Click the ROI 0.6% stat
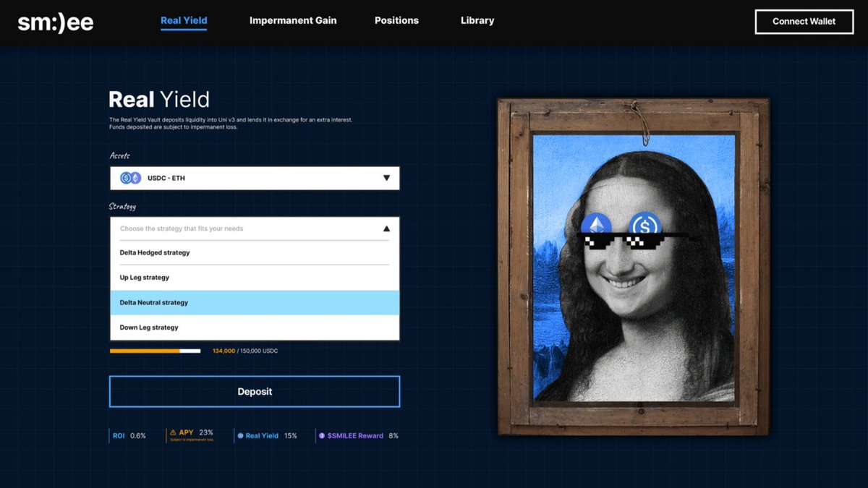Image resolution: width=868 pixels, height=488 pixels. click(129, 436)
